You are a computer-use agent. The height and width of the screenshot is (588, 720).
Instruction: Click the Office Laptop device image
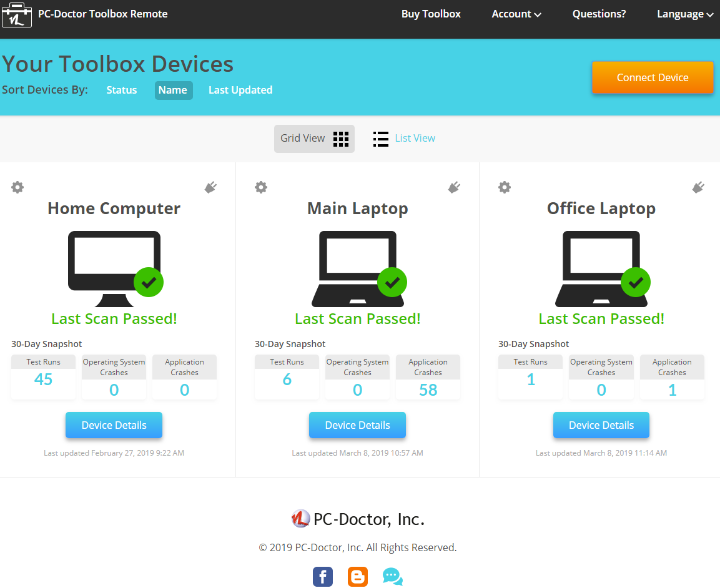tap(602, 269)
